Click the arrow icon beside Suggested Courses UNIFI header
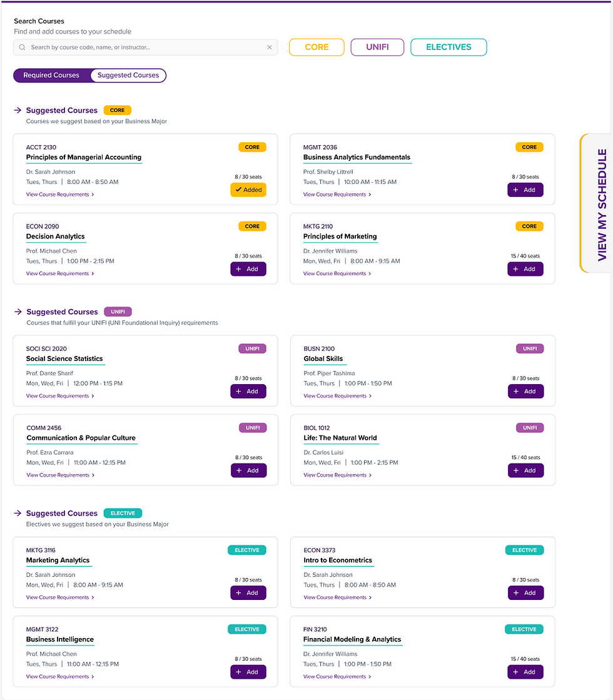 [x=18, y=312]
